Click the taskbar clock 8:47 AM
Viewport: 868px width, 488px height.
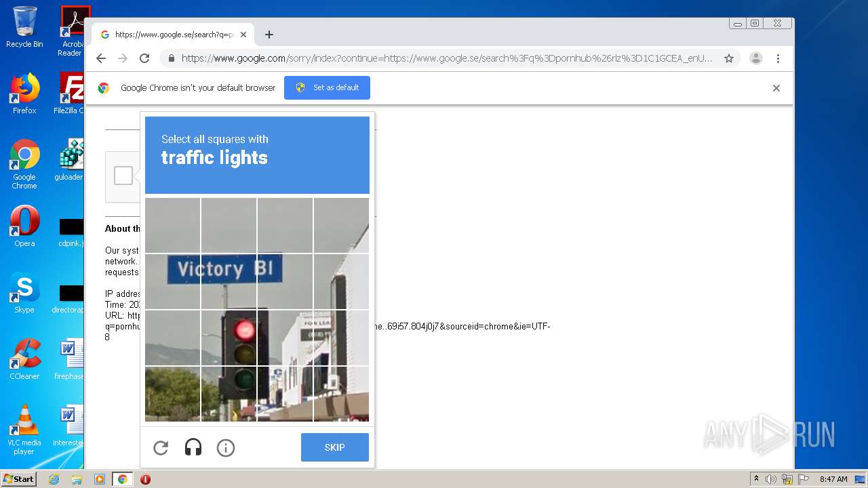(833, 479)
